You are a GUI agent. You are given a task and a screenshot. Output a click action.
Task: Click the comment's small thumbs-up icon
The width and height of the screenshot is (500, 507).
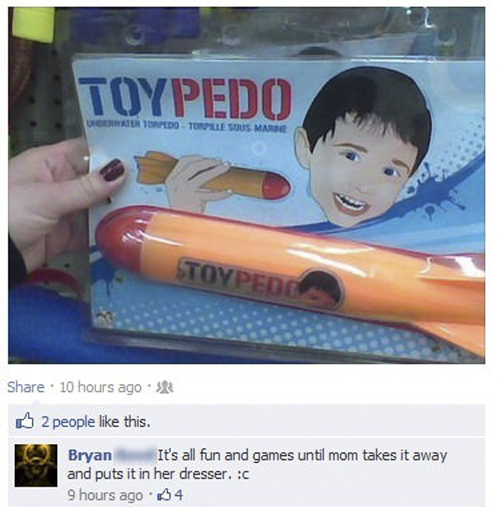pyautogui.click(x=166, y=495)
